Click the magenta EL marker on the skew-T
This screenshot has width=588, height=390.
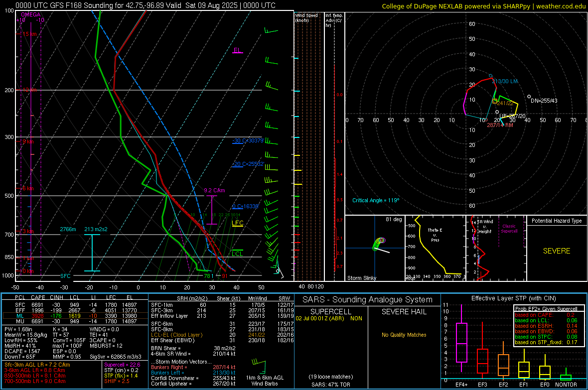pyautogui.click(x=237, y=50)
